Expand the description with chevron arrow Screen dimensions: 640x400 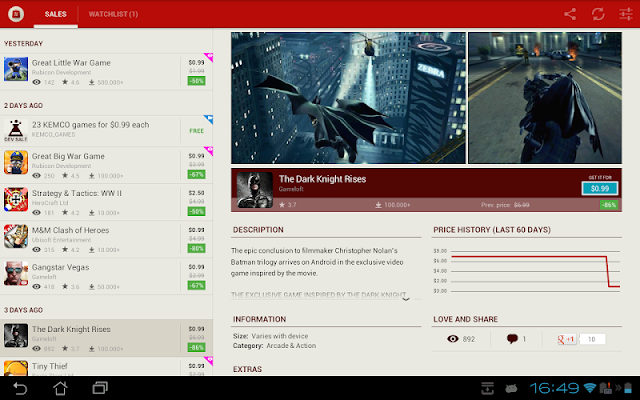coord(406,299)
